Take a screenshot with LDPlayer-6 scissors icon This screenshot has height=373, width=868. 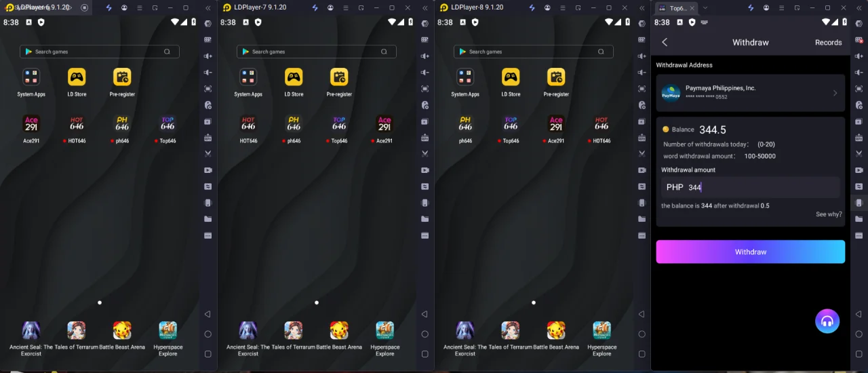point(208,154)
